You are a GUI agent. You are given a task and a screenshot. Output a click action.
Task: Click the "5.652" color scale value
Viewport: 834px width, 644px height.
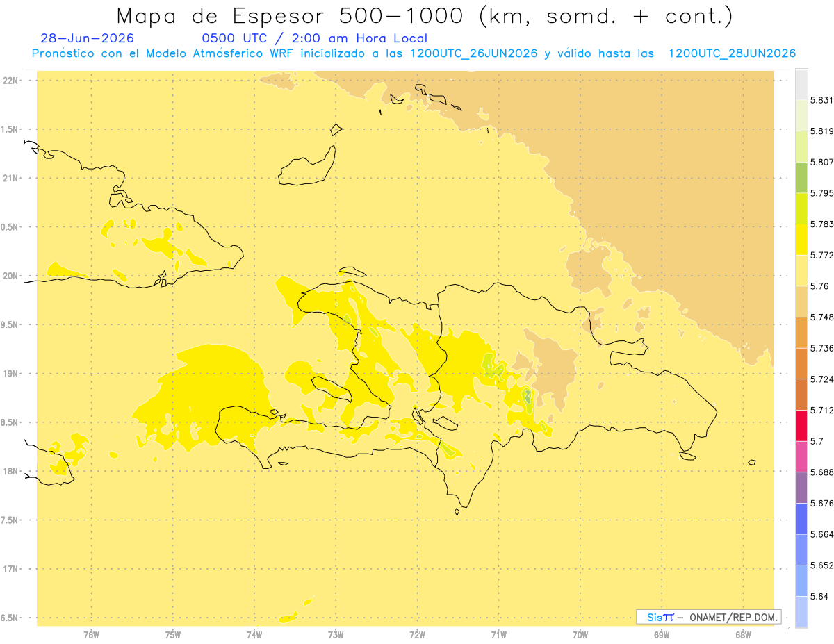click(822, 565)
